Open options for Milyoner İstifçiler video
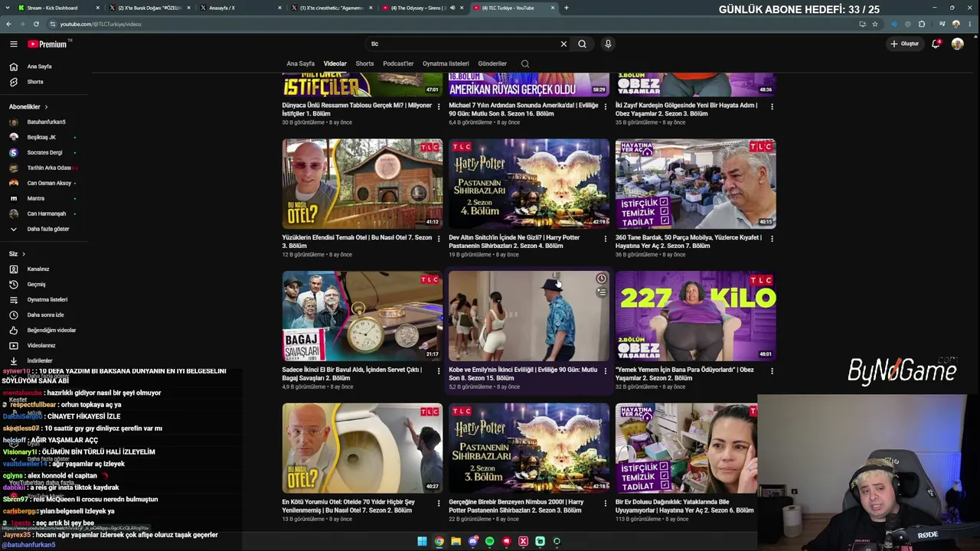 [439, 106]
